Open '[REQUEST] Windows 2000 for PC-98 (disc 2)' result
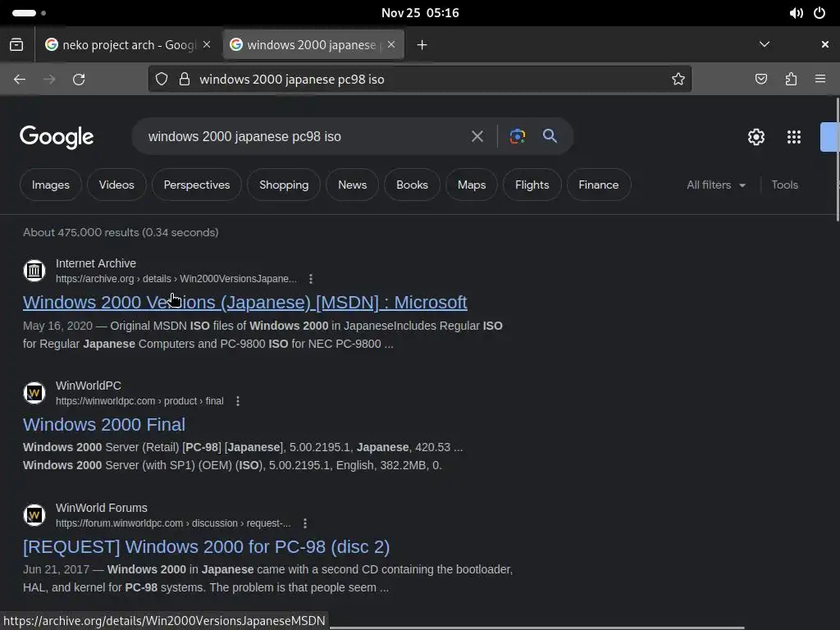 tap(206, 546)
